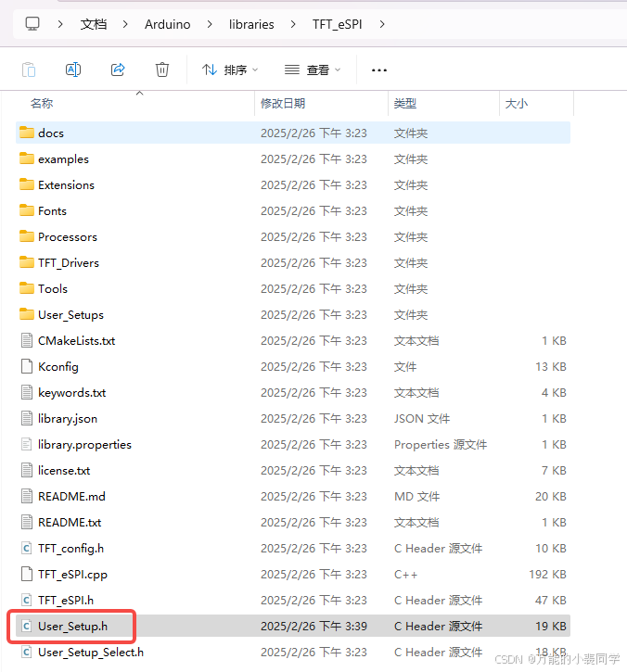
Task: Select the file name keywords.txt
Action: coord(72,393)
